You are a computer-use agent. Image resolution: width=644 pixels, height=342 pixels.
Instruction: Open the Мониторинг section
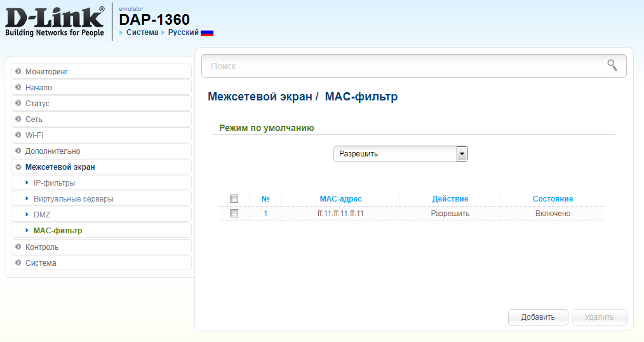click(x=101, y=71)
